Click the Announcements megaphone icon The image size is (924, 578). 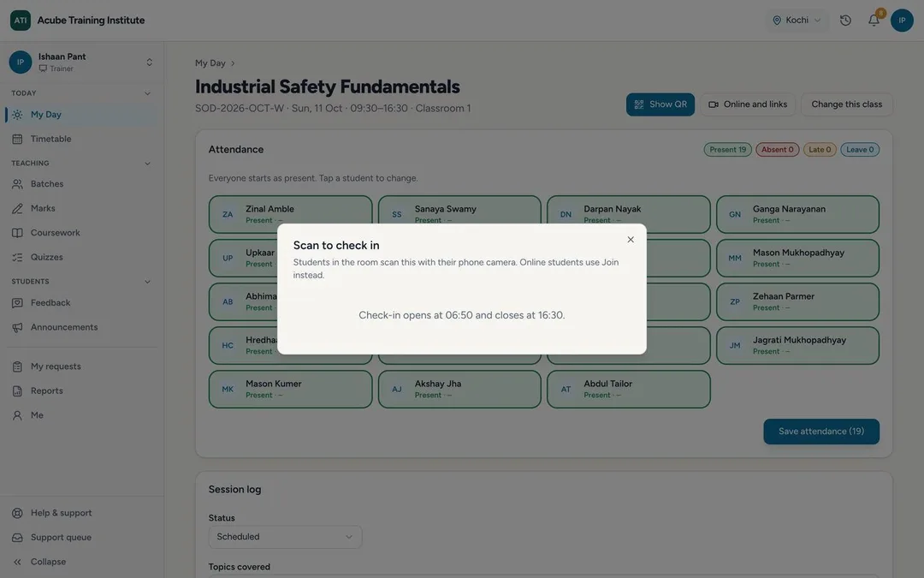(18, 327)
